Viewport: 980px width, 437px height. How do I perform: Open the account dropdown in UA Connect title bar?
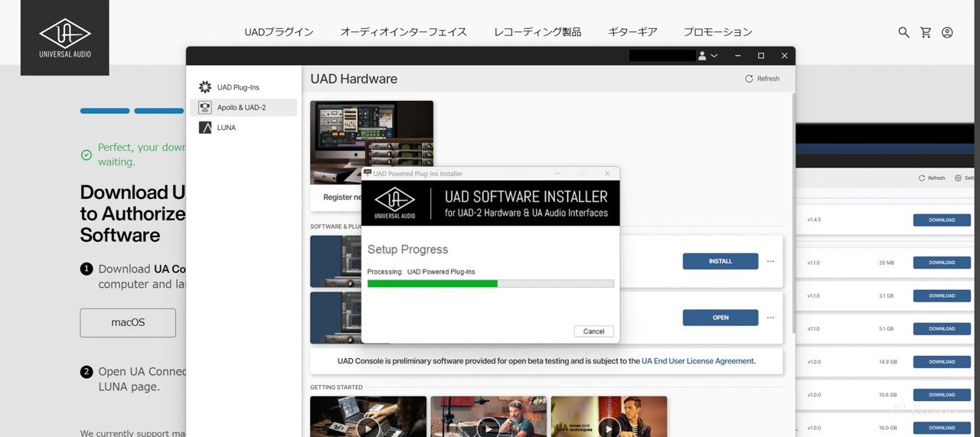707,56
